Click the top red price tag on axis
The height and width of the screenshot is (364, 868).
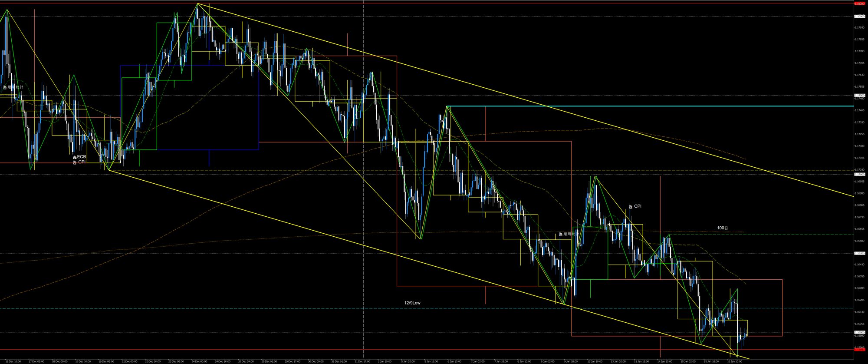(859, 3)
